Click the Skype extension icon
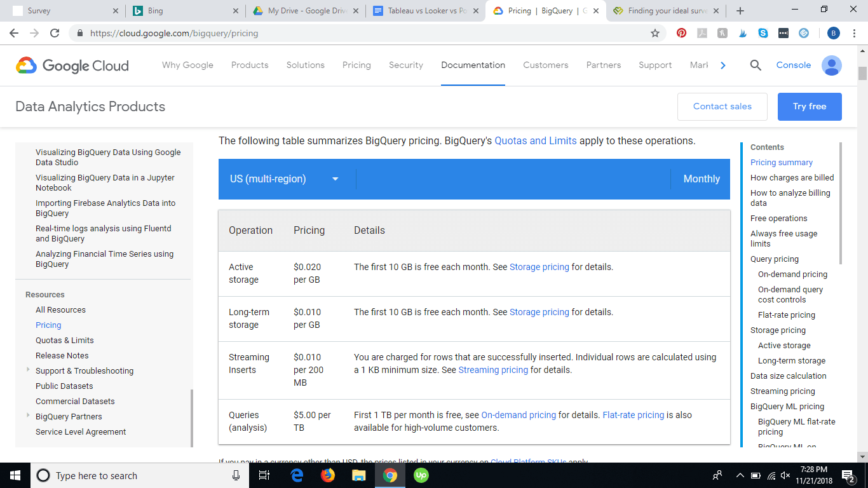The image size is (868, 488). (763, 33)
